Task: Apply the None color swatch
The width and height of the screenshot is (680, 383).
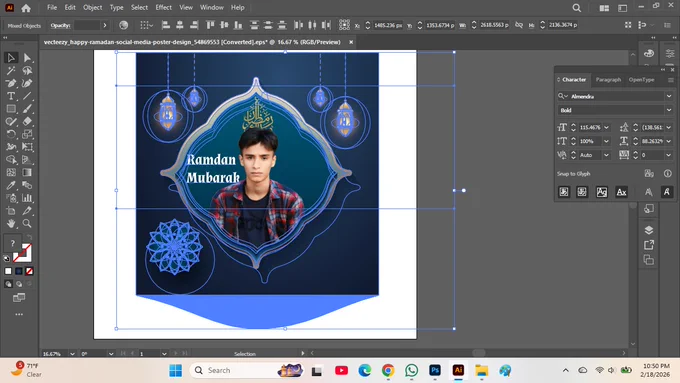Action: [29, 271]
